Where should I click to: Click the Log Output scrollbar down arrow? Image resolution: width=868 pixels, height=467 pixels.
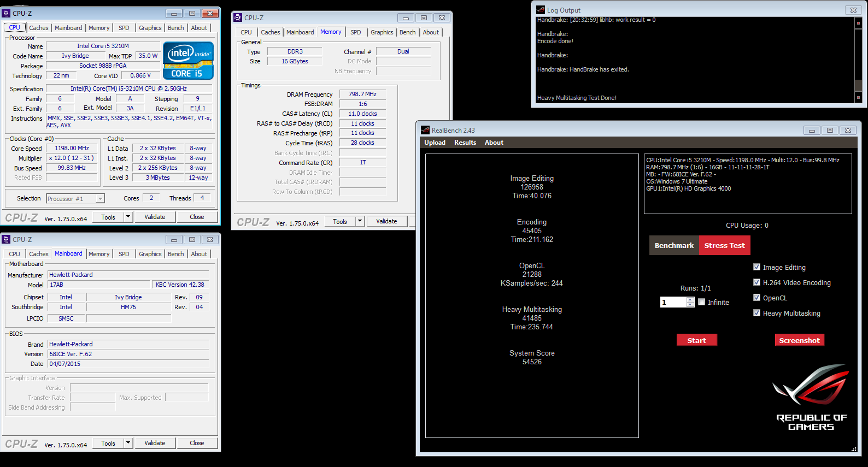pyautogui.click(x=858, y=97)
